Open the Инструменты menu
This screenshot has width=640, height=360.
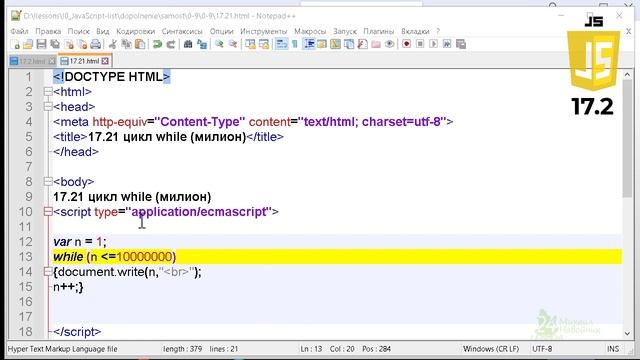tap(264, 31)
